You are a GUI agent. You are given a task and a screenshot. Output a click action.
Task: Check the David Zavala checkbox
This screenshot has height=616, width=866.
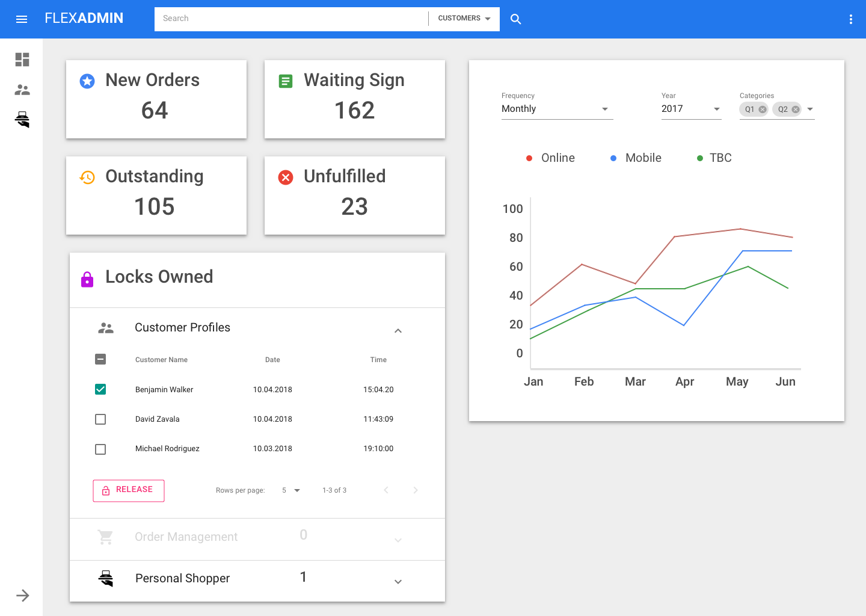[x=100, y=419]
